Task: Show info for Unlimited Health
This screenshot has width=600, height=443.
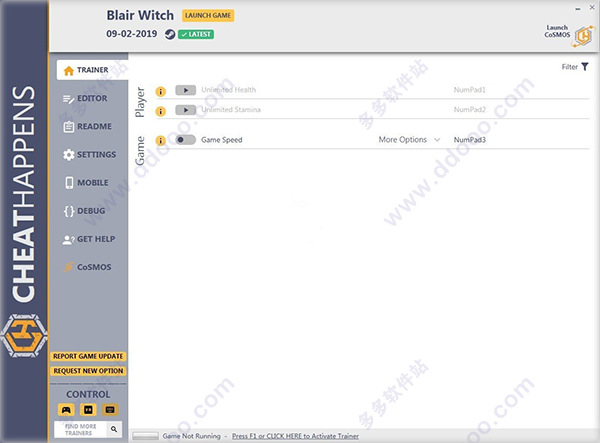Action: pos(161,91)
